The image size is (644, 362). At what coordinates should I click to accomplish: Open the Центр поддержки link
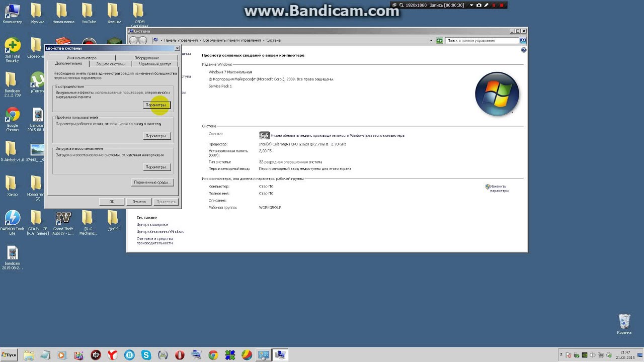tap(152, 225)
